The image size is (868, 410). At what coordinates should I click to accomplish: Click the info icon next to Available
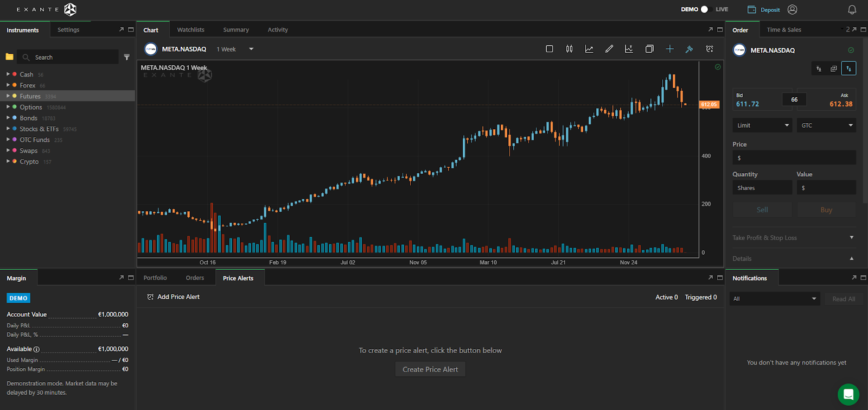[36, 349]
